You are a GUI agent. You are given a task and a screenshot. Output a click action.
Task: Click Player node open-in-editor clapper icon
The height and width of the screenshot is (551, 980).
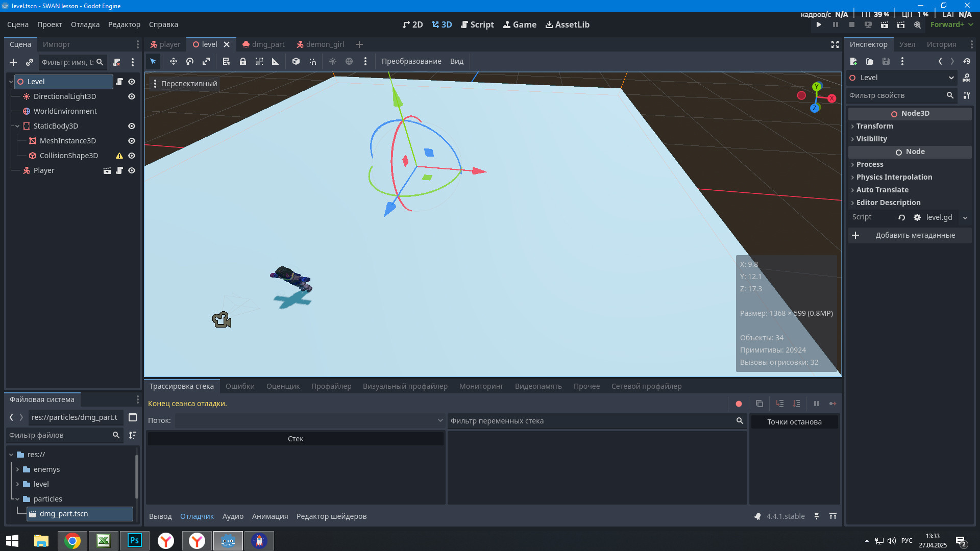pyautogui.click(x=107, y=170)
